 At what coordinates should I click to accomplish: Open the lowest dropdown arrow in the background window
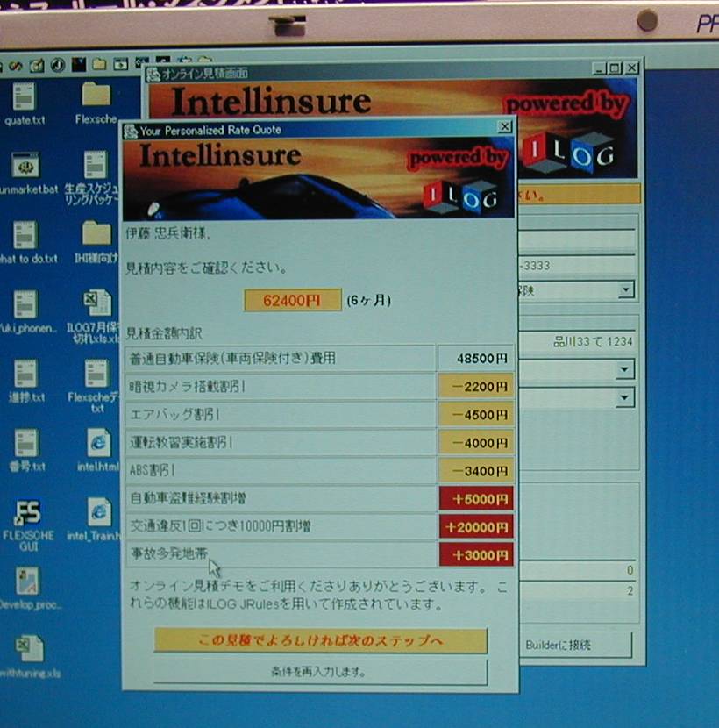[625, 398]
